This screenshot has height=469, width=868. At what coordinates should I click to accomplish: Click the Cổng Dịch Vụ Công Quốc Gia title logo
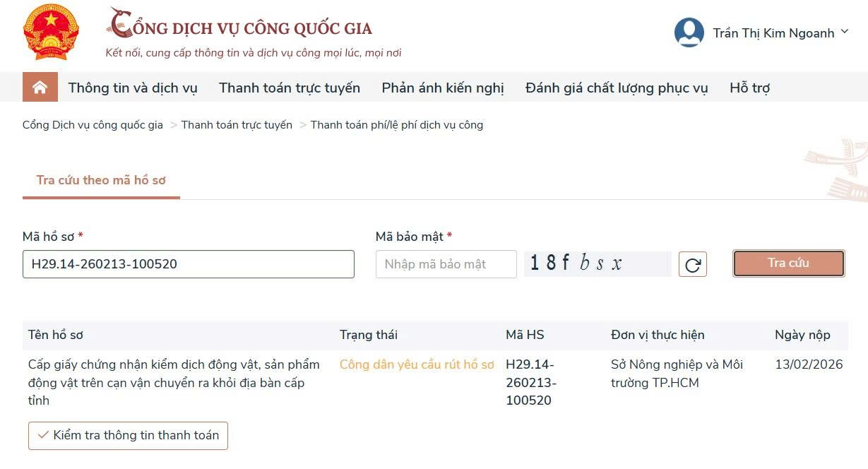[x=240, y=28]
